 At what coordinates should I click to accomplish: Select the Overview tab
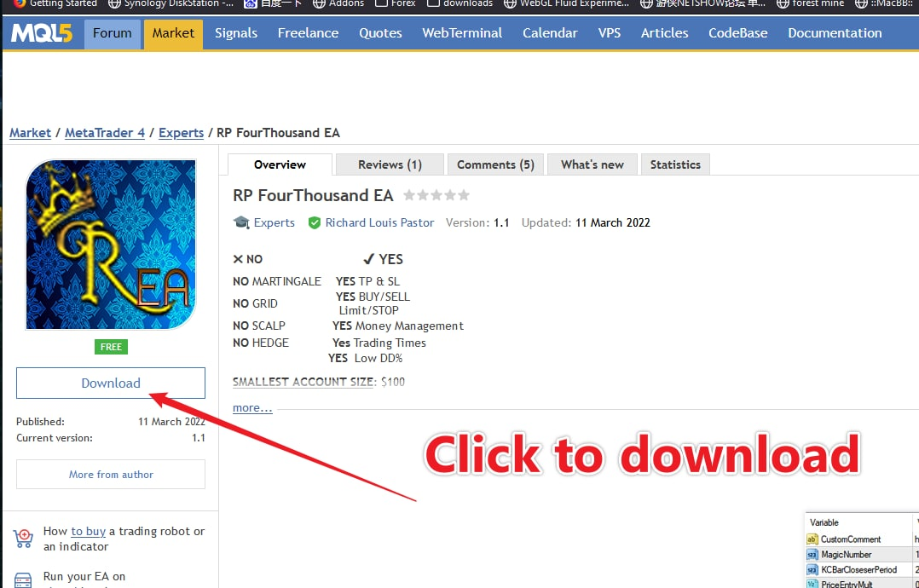tap(280, 164)
